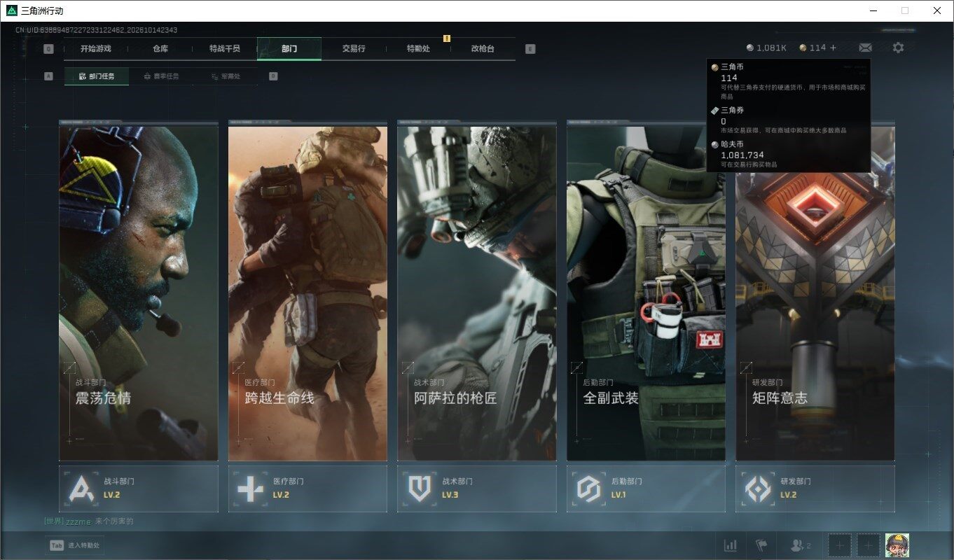This screenshot has height=560, width=954.
Task: Open the 特勤处 tab
Action: point(418,48)
